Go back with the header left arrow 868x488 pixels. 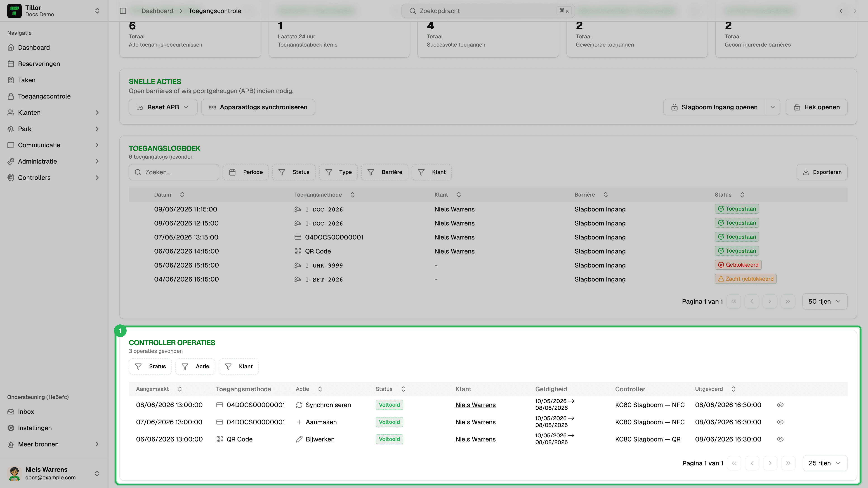tap(841, 11)
